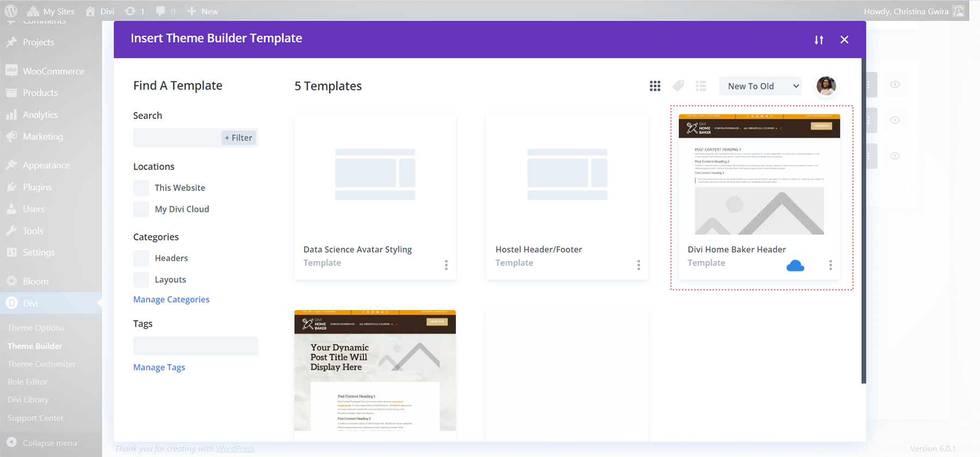Switch to list view icon
This screenshot has height=457, width=980.
click(x=701, y=86)
